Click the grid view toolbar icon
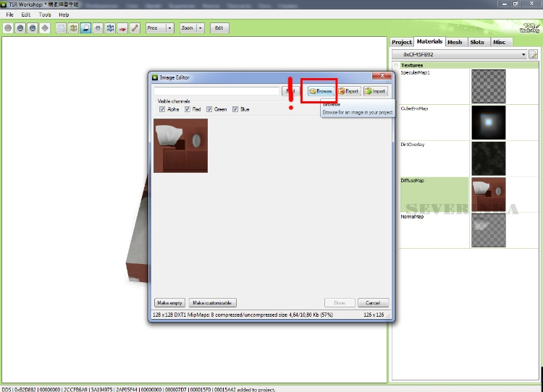Image resolution: width=543 pixels, height=392 pixels. pos(61,28)
